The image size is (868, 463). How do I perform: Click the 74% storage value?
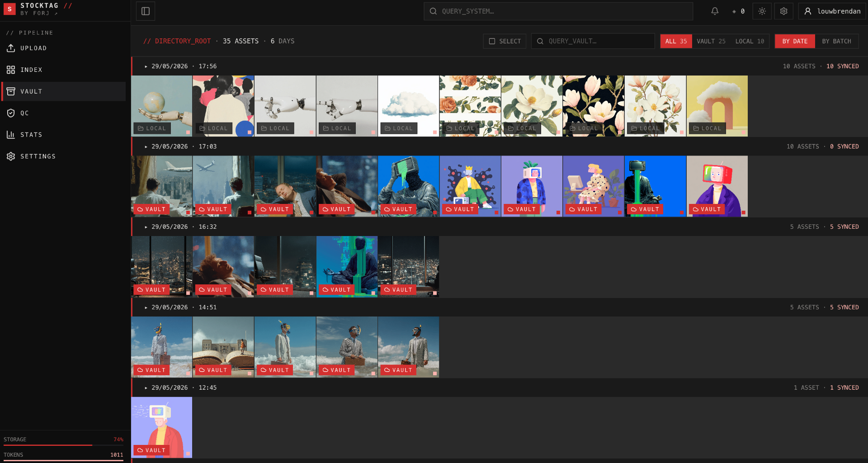(x=118, y=439)
